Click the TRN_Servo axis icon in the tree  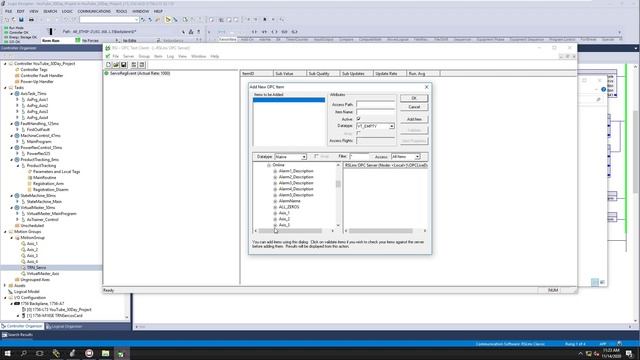[23, 268]
